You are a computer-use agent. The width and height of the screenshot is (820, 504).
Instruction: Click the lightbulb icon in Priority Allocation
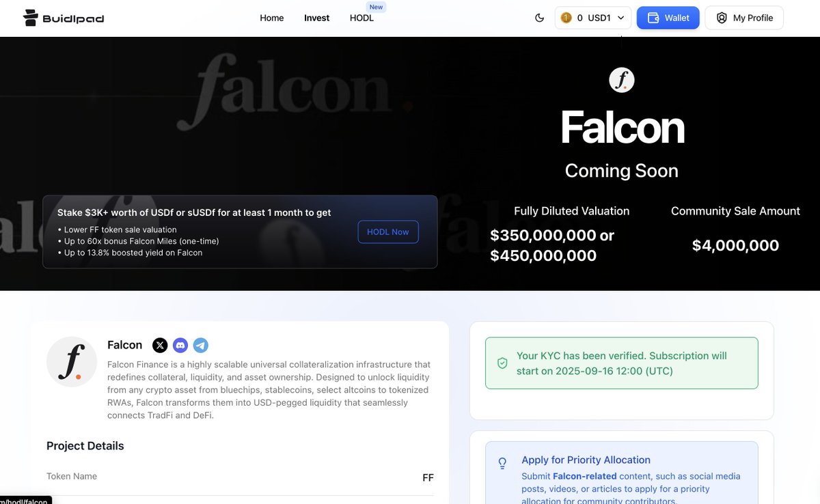click(x=502, y=463)
